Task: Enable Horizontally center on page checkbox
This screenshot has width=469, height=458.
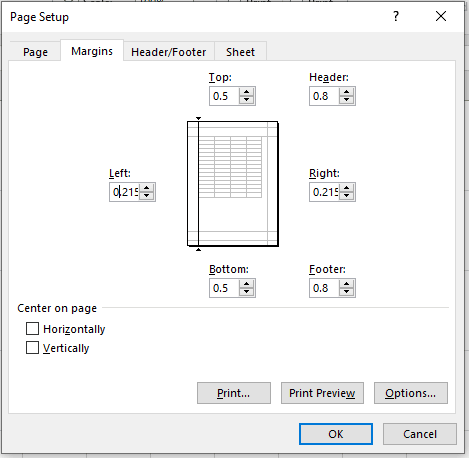Action: pos(32,329)
